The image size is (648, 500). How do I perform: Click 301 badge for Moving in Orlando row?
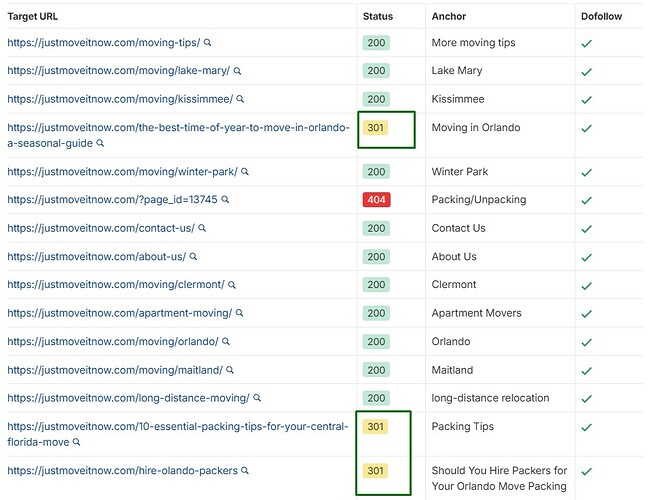click(375, 128)
